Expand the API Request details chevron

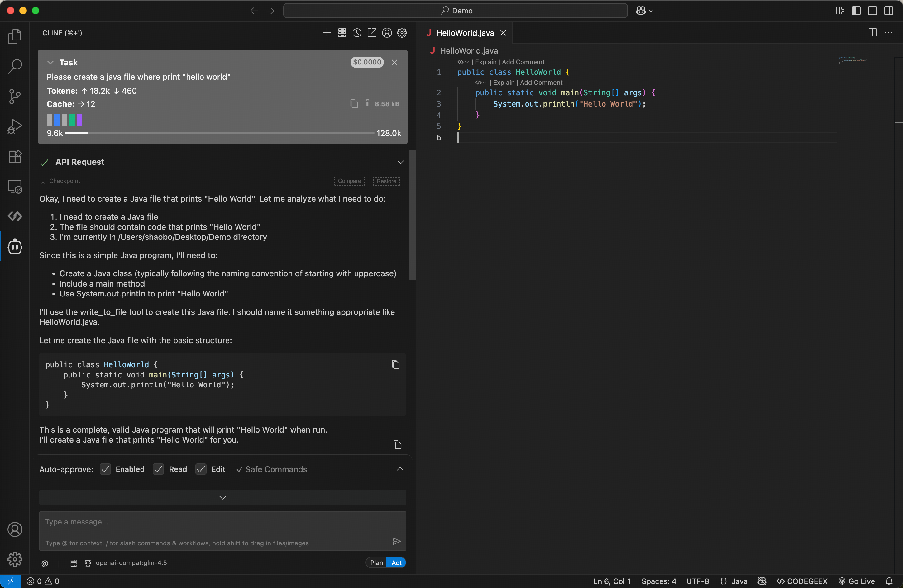(400, 162)
